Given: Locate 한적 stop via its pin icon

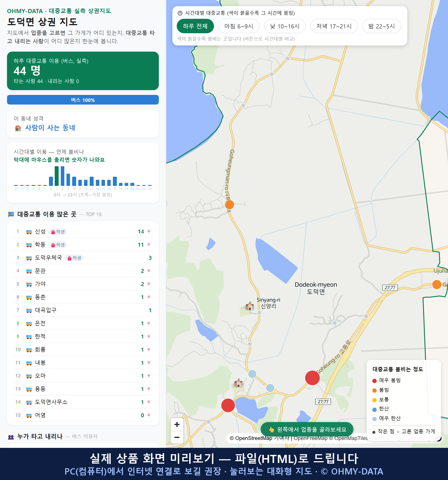Looking at the screenshot, I should coord(149,337).
